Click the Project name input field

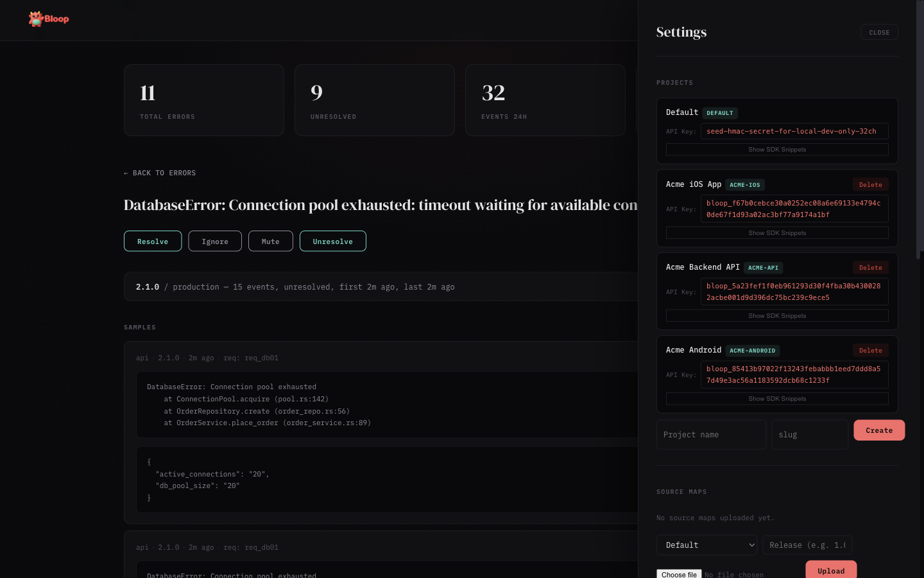pos(711,434)
